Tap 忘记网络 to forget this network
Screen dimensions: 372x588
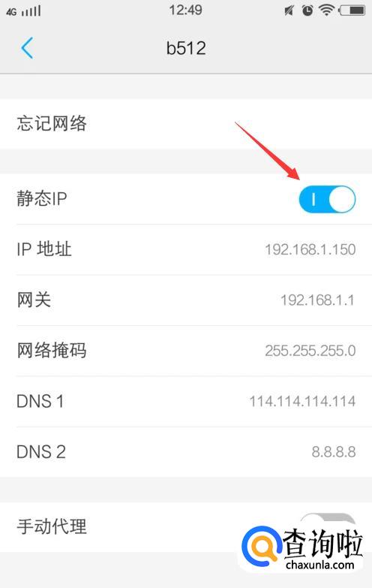(x=186, y=124)
